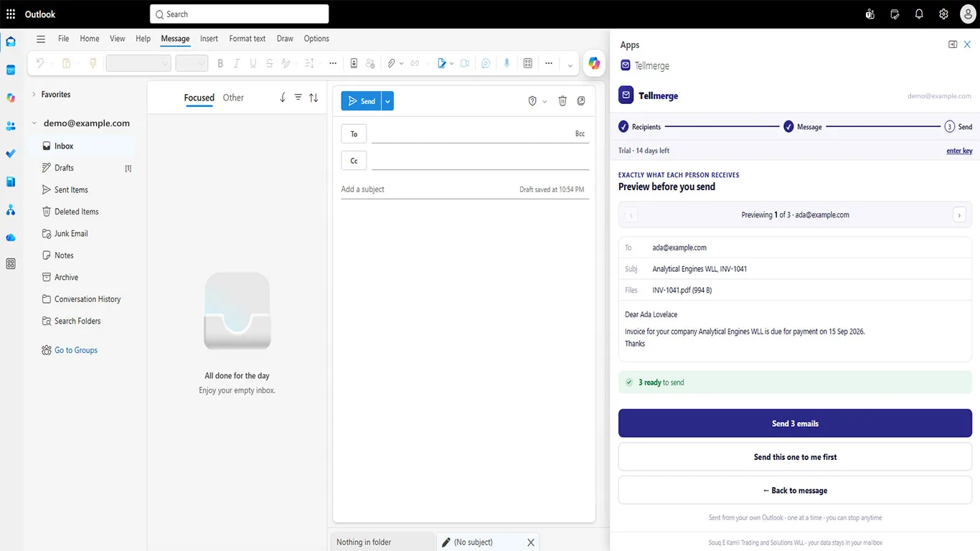Click the Insert link icon
Image resolution: width=980 pixels, height=551 pixels.
click(x=415, y=63)
